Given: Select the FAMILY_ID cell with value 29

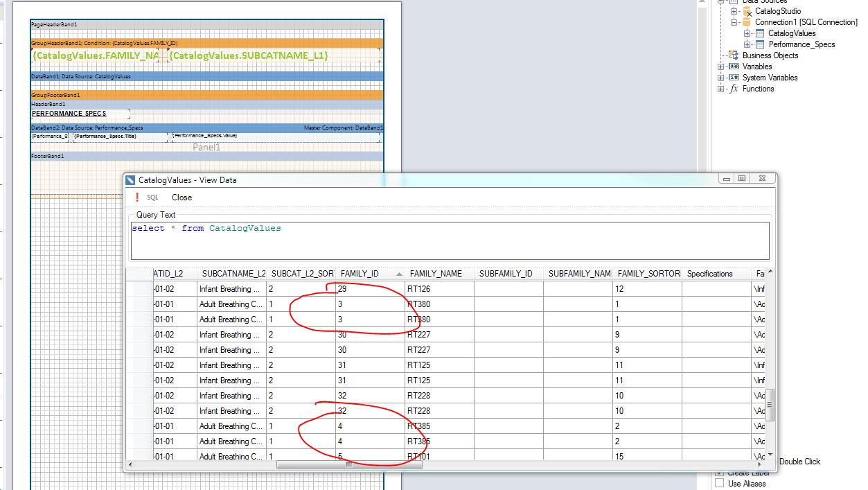Looking at the screenshot, I should coord(370,289).
